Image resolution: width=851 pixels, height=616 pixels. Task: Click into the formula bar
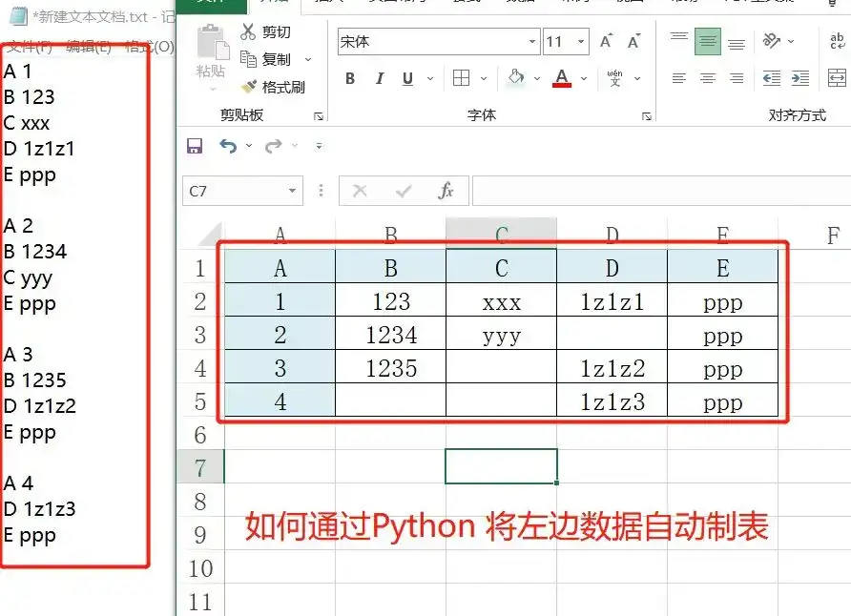(661, 191)
